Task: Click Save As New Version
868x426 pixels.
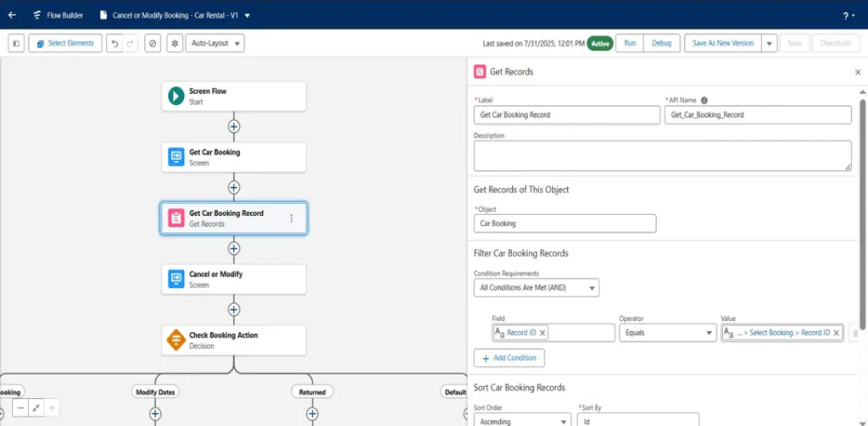Action: [x=723, y=43]
